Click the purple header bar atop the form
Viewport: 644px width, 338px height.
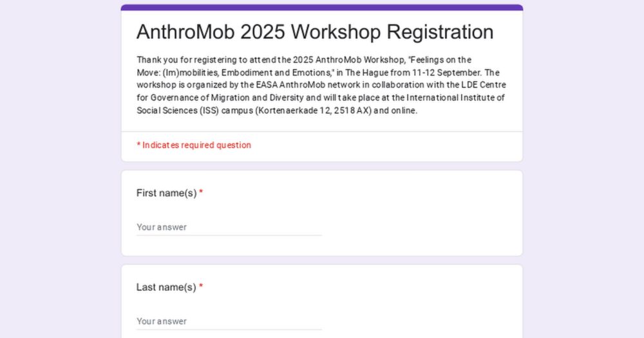pyautogui.click(x=322, y=7)
